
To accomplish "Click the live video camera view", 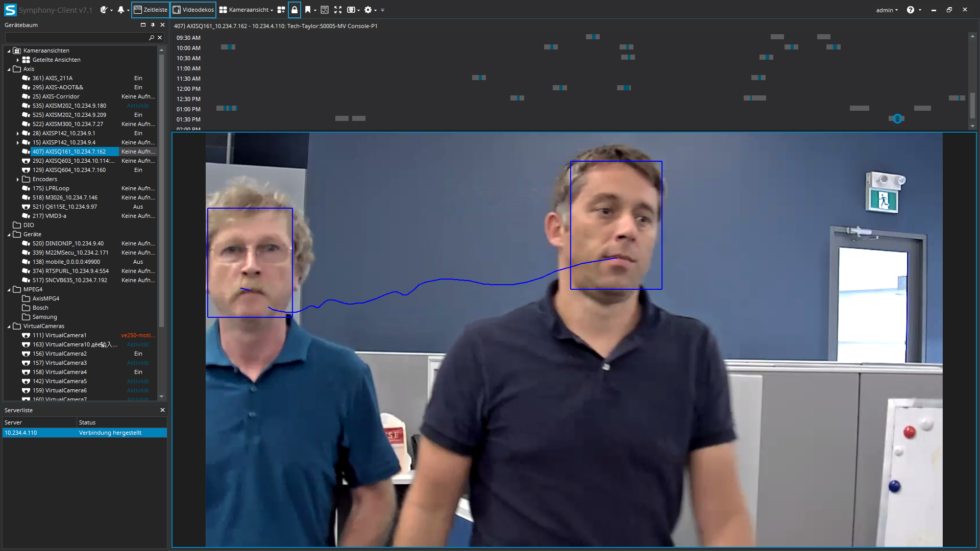I will click(x=574, y=339).
